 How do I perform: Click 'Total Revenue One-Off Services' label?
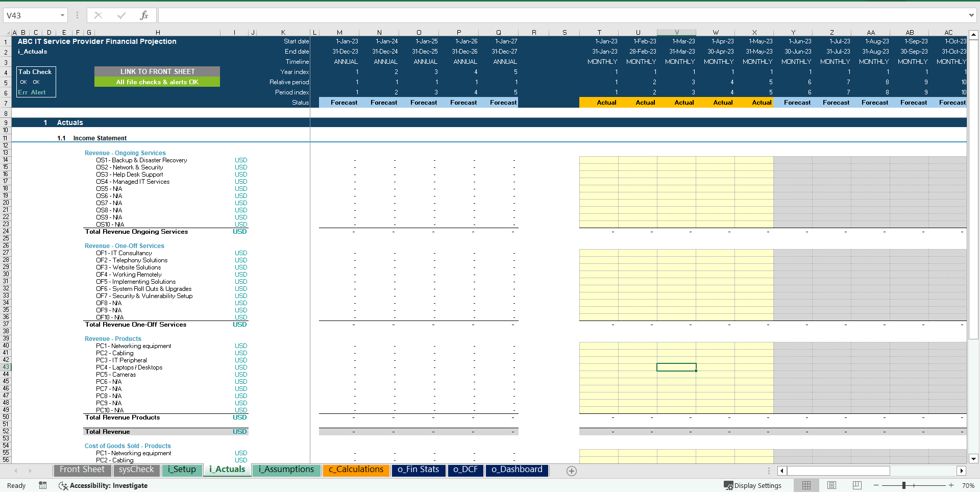136,325
